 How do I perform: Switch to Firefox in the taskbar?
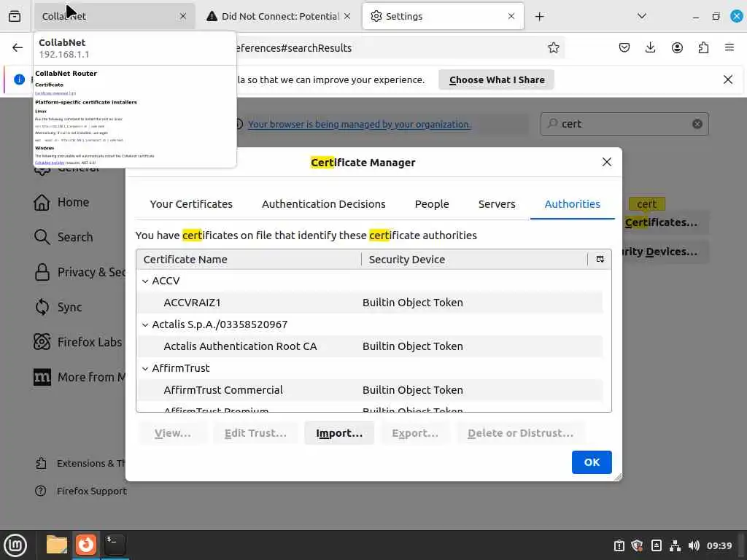point(86,545)
